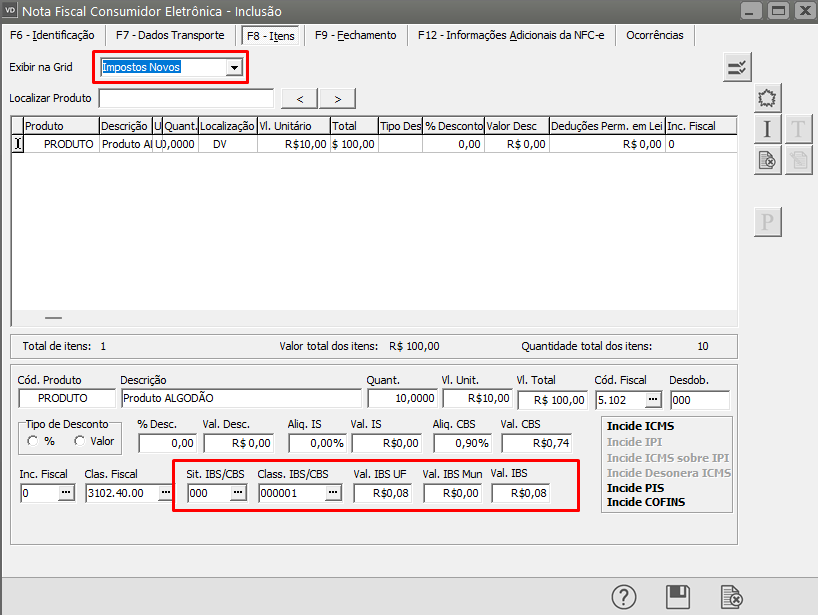
Task: Select the '%' discount type radio button
Action: coord(34,441)
